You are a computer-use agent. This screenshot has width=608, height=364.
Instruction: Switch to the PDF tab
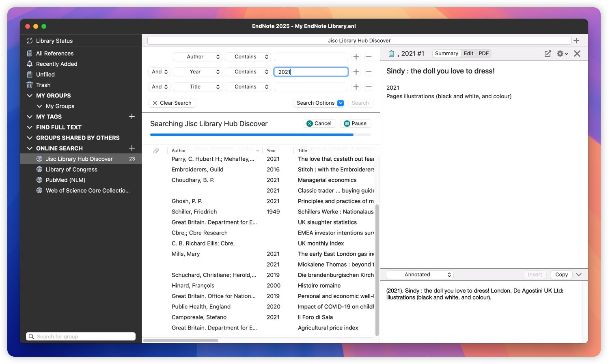483,54
